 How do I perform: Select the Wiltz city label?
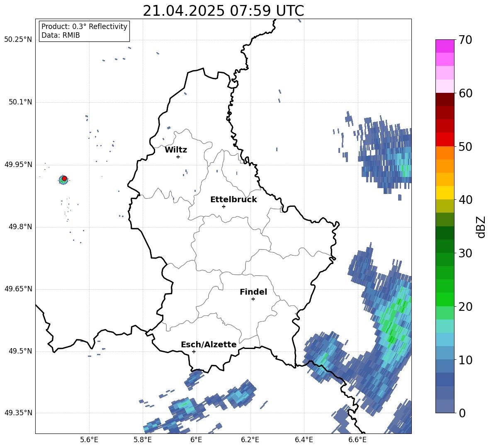tap(176, 150)
